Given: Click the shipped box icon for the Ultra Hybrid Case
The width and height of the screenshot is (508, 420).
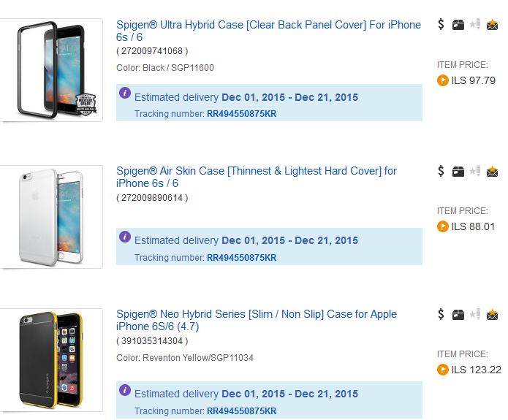Looking at the screenshot, I should click(458, 25).
